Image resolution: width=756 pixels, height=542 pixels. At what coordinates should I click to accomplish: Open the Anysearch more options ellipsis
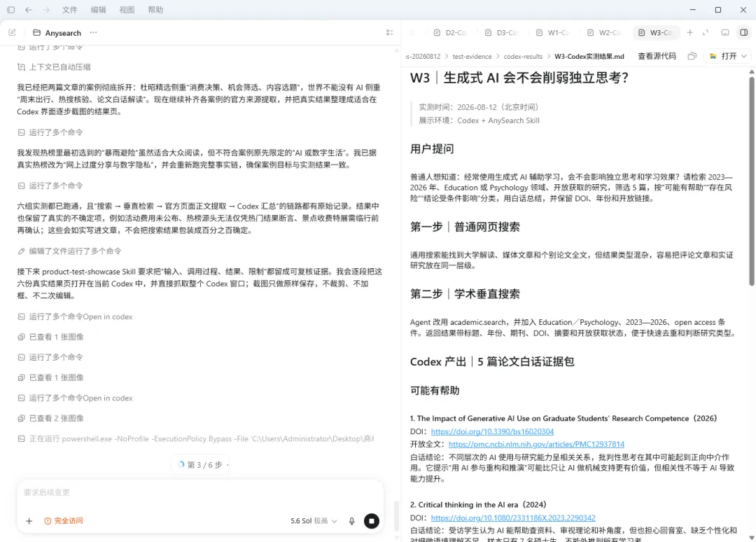tap(93, 32)
